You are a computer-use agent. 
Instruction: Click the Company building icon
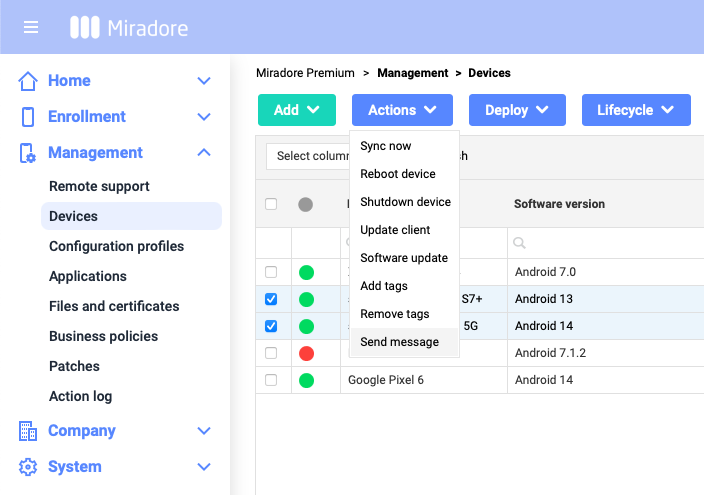point(28,431)
